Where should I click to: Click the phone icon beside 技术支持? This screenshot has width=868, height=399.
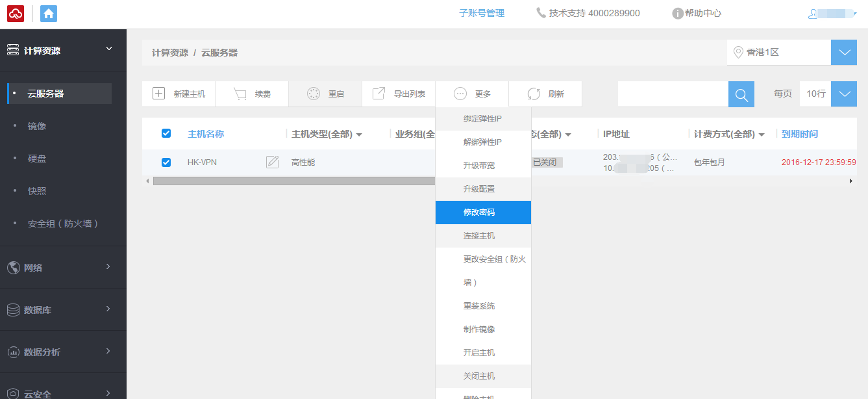point(541,13)
